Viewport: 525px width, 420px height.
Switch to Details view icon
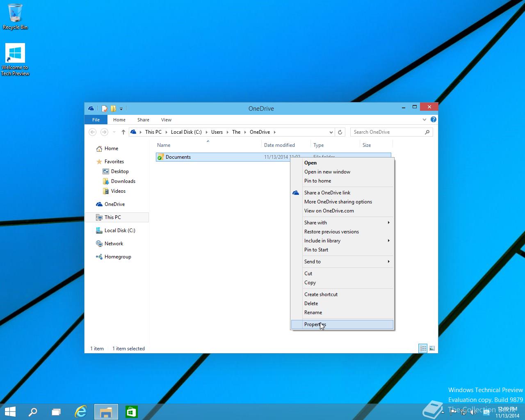423,349
